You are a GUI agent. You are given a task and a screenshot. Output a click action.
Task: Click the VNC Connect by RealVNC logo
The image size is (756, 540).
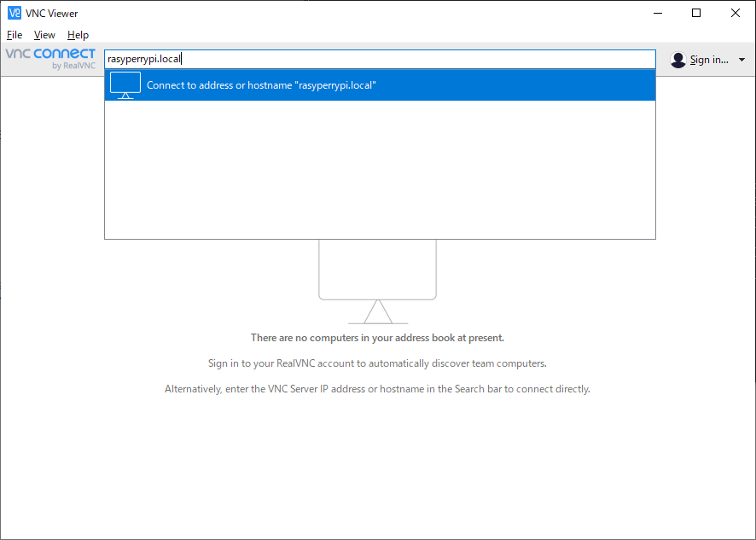pos(50,58)
